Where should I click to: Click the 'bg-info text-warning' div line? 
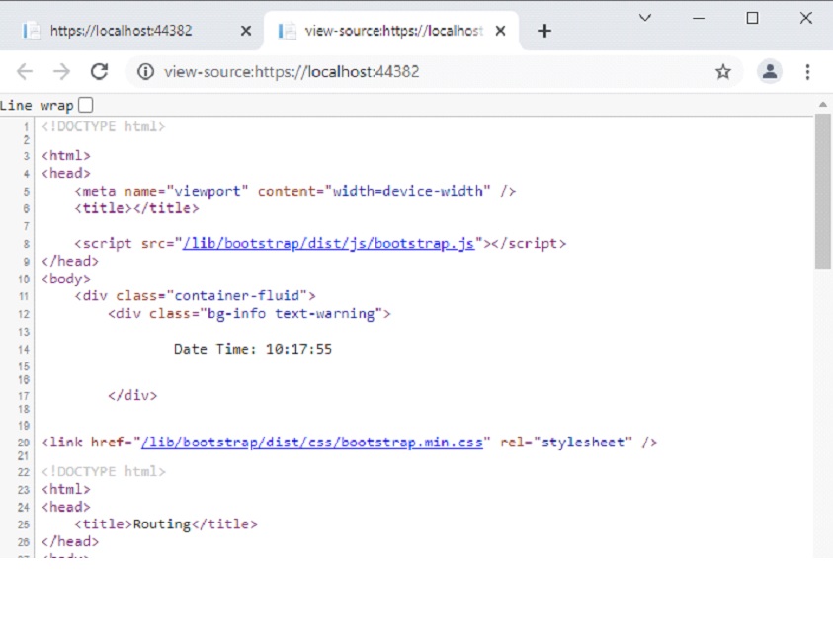coord(249,314)
